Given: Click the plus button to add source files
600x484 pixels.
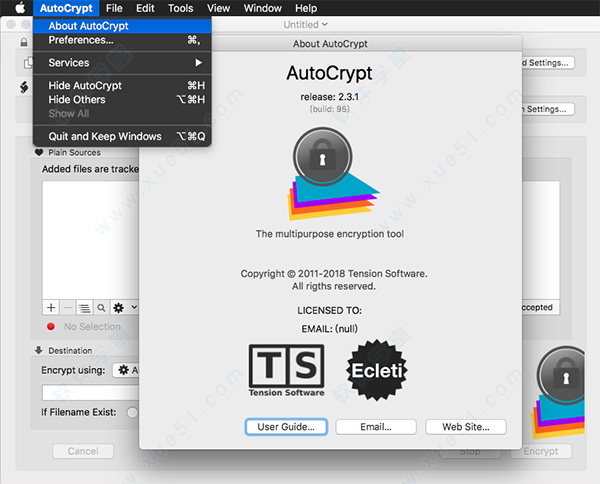Looking at the screenshot, I should tap(51, 307).
